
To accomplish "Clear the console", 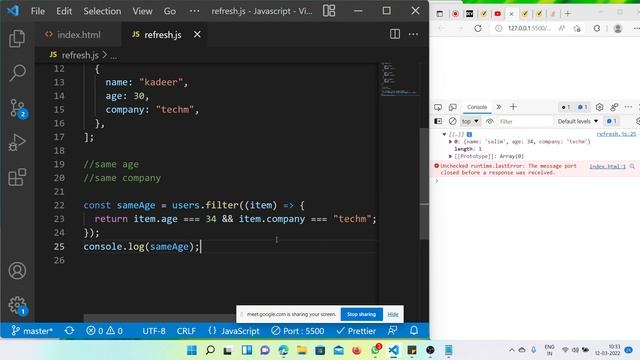I will tap(452, 121).
